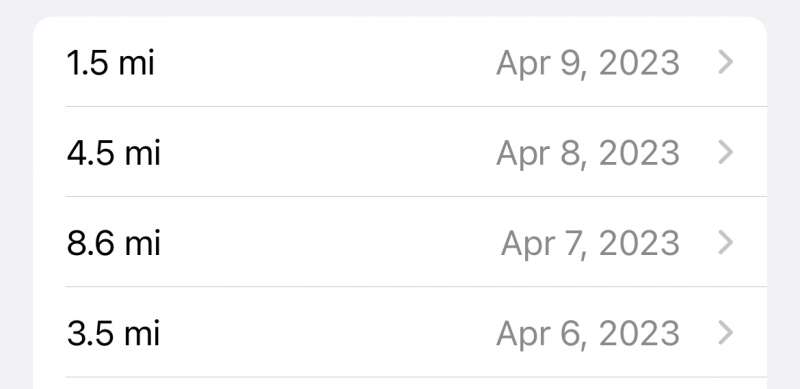Click chevron next to Apr 8, 2023
Screen dimensions: 800x389
pos(726,153)
